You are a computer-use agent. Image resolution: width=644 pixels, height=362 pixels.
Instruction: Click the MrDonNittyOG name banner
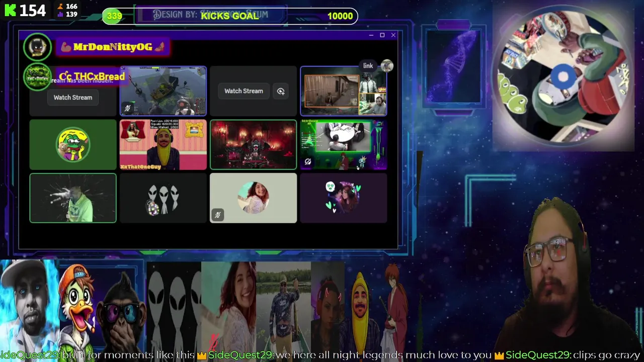point(113,47)
